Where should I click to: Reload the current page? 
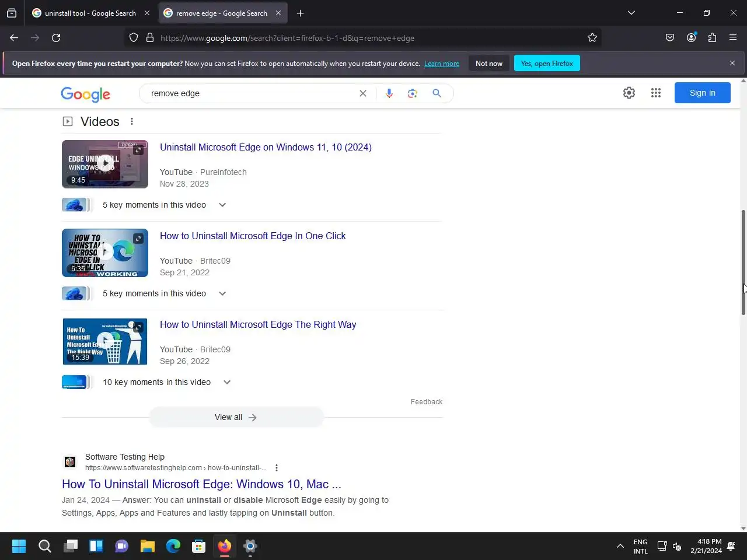[56, 38]
